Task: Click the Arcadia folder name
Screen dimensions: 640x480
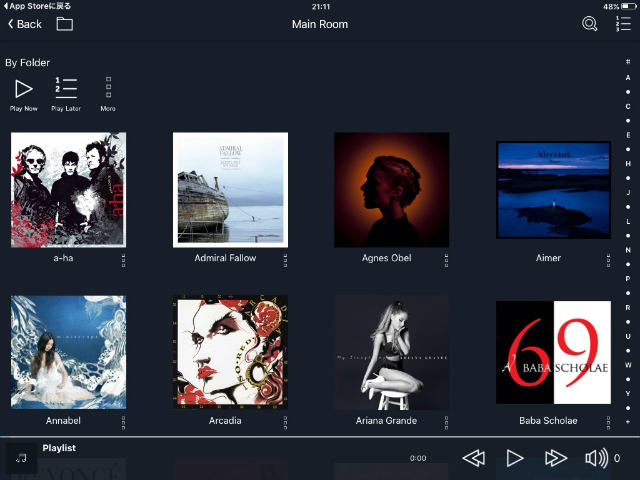Action: click(x=225, y=420)
